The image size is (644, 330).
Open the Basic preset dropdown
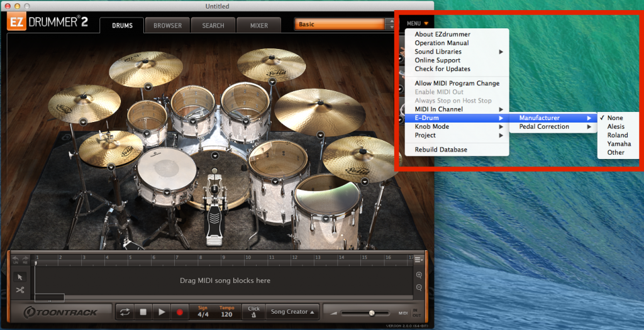(340, 25)
